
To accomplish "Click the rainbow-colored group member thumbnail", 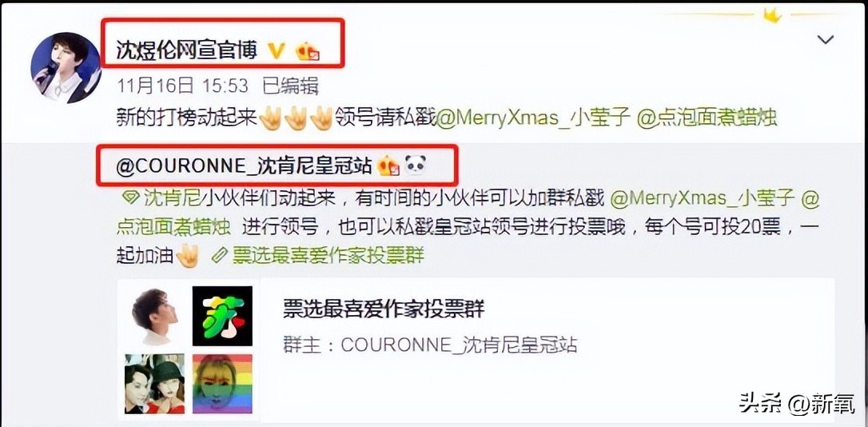I will (222, 384).
